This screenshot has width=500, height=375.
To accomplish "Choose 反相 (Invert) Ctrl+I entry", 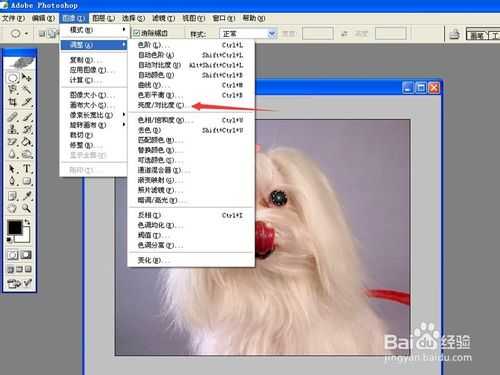I will pyautogui.click(x=191, y=215).
